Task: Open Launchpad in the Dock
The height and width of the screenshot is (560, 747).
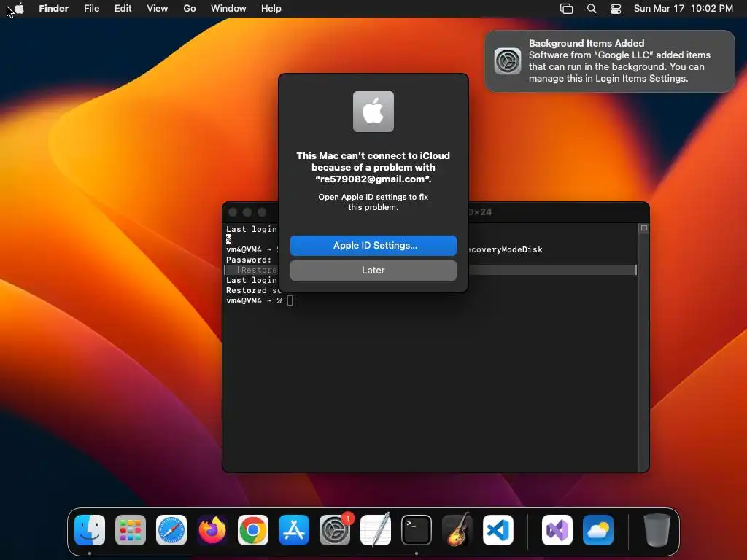Action: (x=131, y=530)
